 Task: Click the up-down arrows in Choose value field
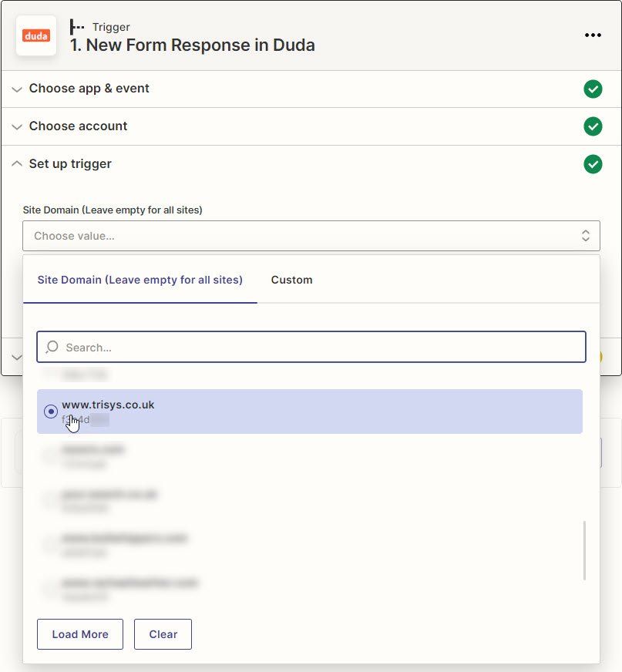pos(586,236)
